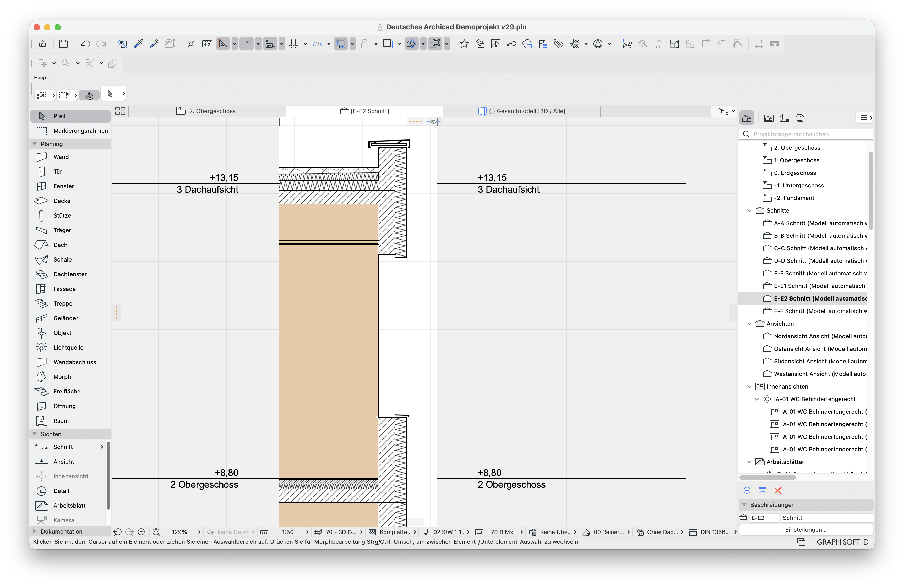The image size is (904, 588).
Task: Click the Favorites star icon
Action: coord(464,44)
